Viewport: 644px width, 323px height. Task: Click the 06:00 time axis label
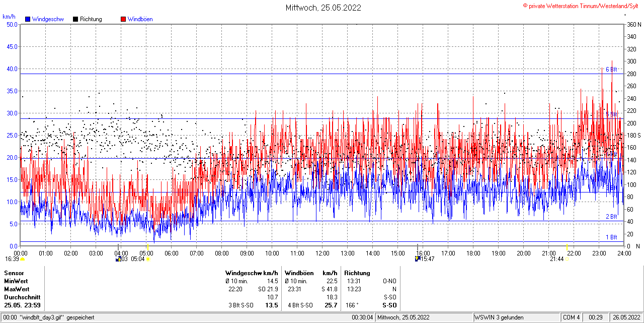(x=171, y=253)
